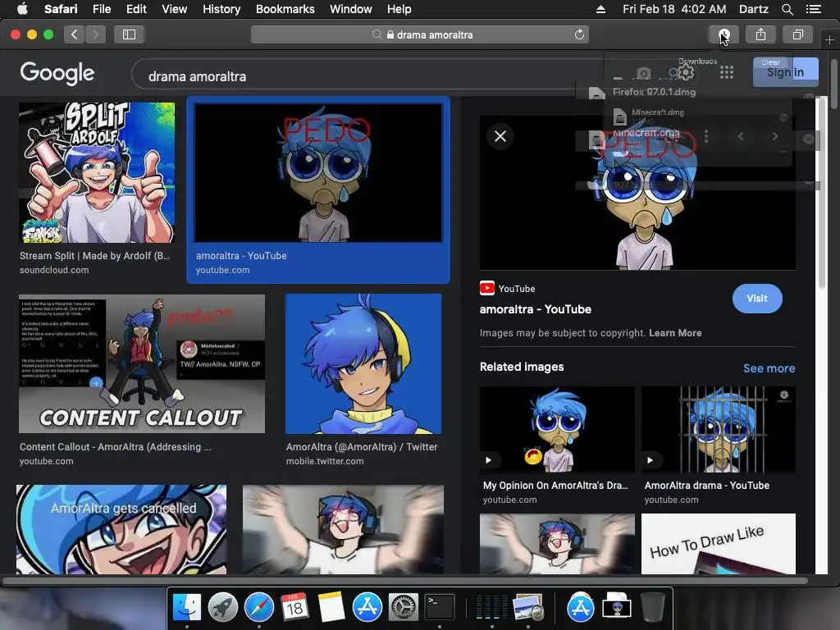Show the tab overview in Safari

point(797,34)
